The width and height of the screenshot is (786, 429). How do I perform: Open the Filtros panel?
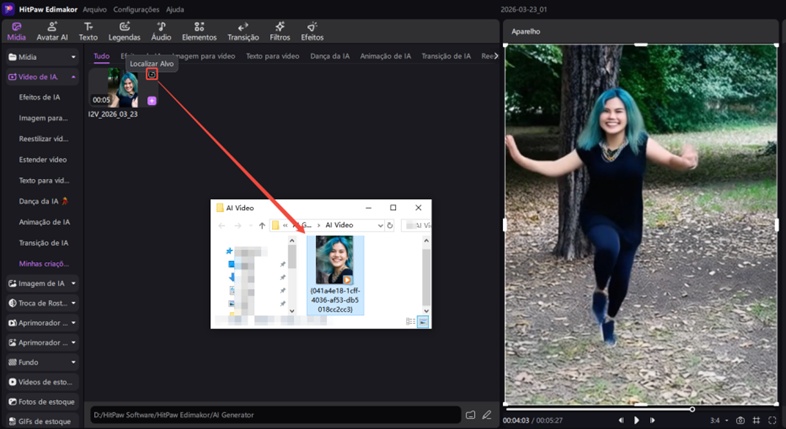click(280, 31)
